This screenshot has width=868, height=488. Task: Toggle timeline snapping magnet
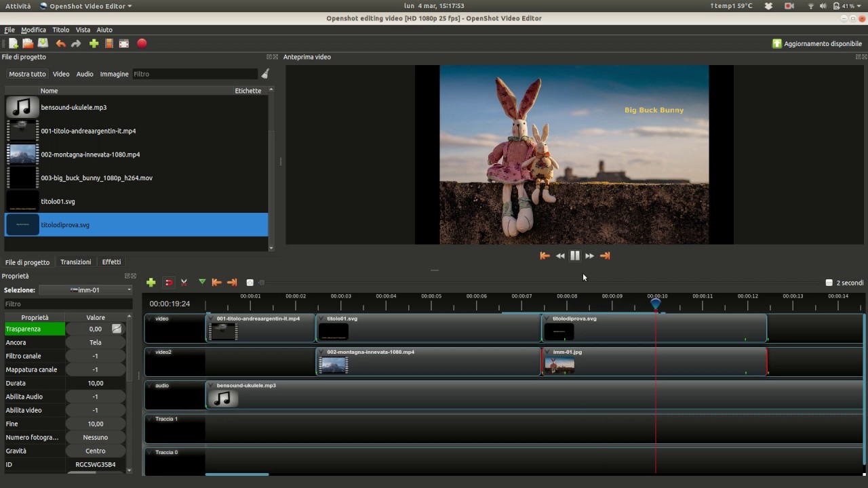click(x=169, y=283)
